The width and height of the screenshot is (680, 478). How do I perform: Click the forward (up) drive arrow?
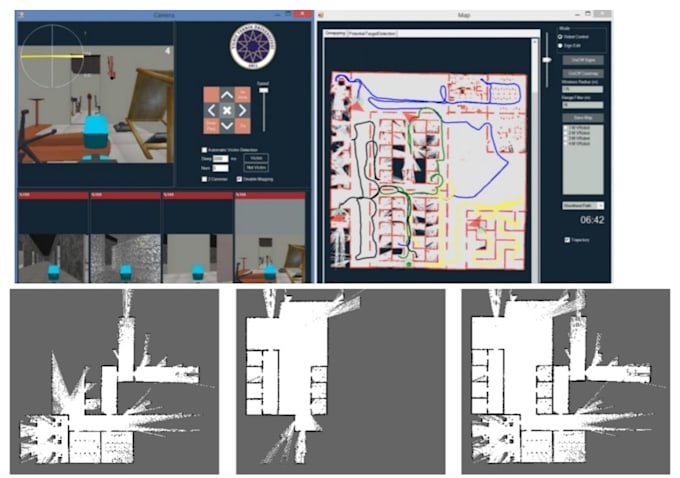click(x=227, y=95)
